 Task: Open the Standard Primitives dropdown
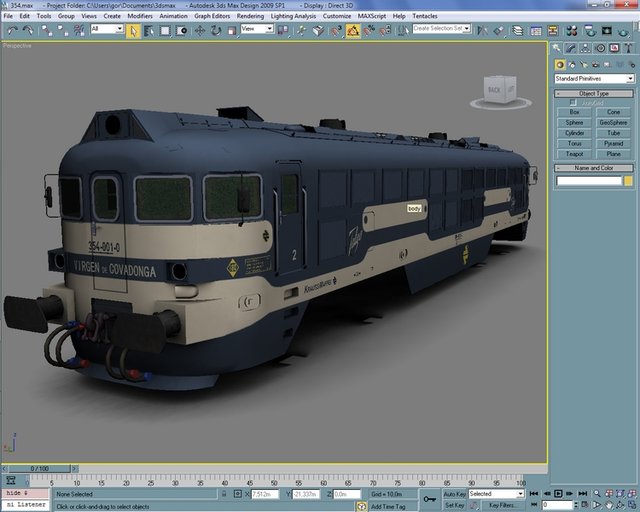(594, 78)
